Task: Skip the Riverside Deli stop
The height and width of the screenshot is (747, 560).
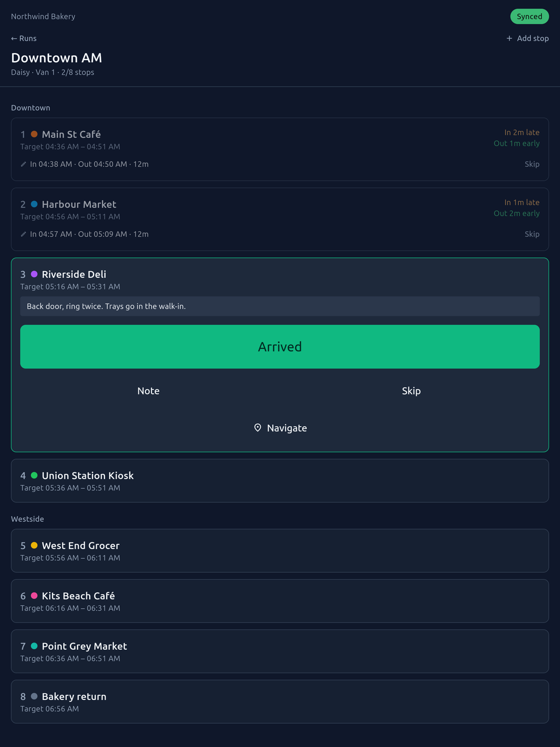Action: 411,390
